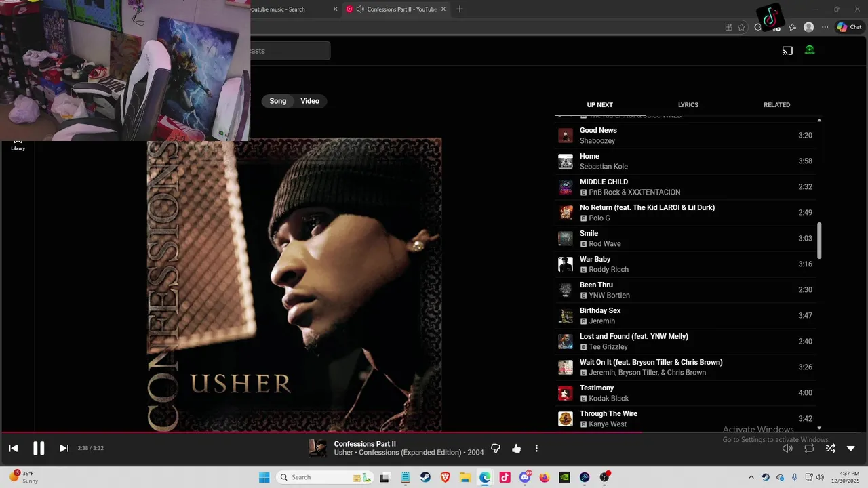This screenshot has height=488, width=868.
Task: Open TikTok from the taskbar
Action: pyautogui.click(x=505, y=477)
